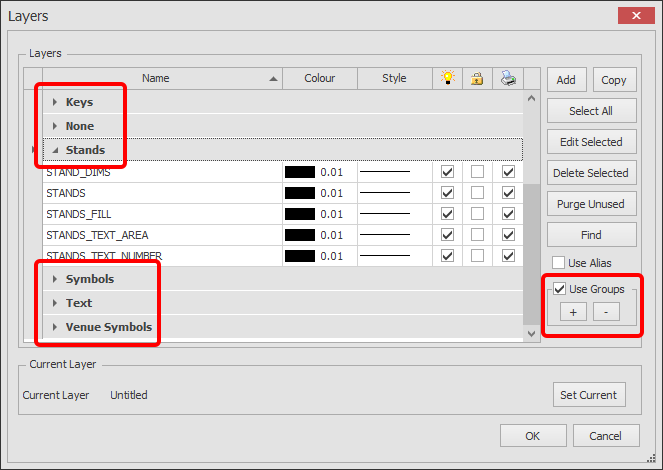Click black colour swatch of STANDS_FILL

(x=300, y=214)
